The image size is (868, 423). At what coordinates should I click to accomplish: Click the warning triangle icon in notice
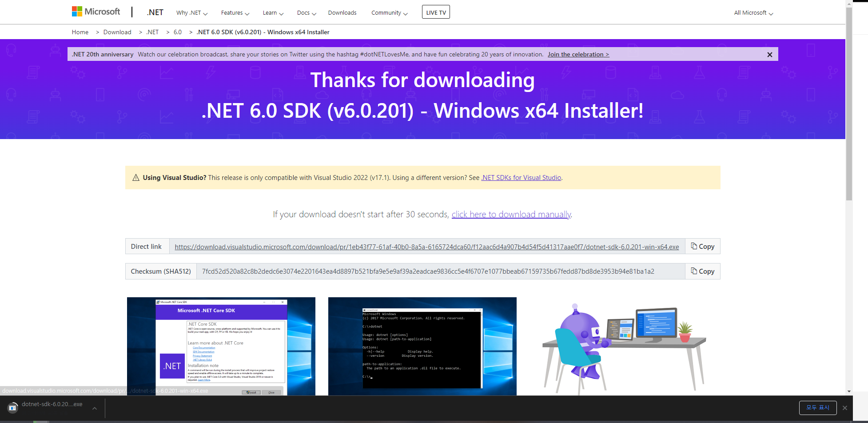point(136,178)
